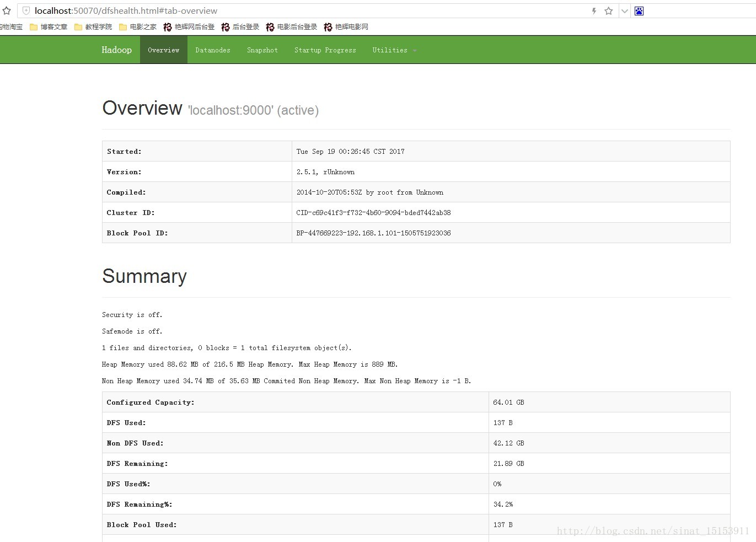Click the DFS Used% value 0%
Viewport: 756px width, 542px height.
tap(497, 484)
